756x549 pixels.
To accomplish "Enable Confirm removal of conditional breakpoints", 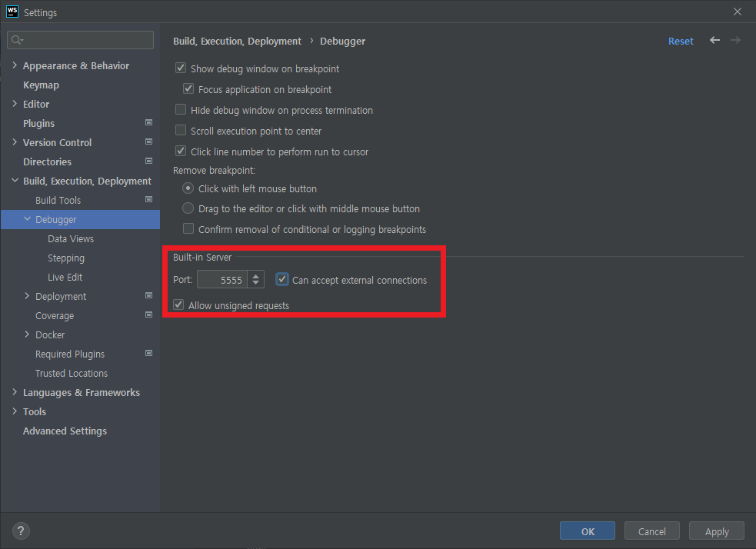I will (x=188, y=228).
